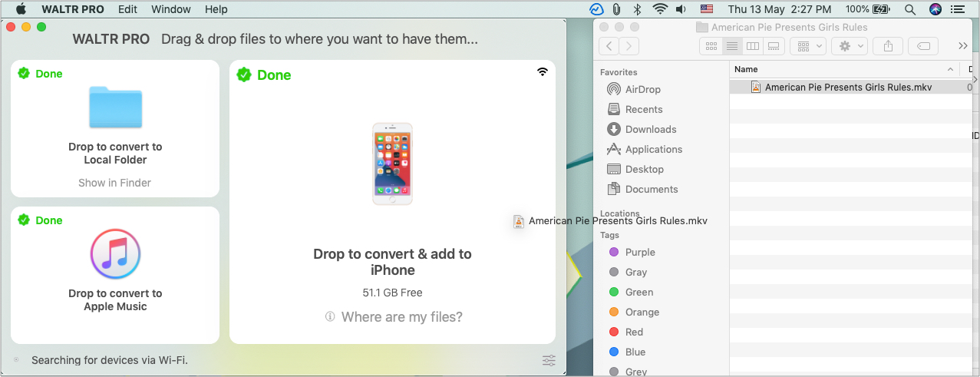Open the volume control in menu bar

[x=681, y=9]
